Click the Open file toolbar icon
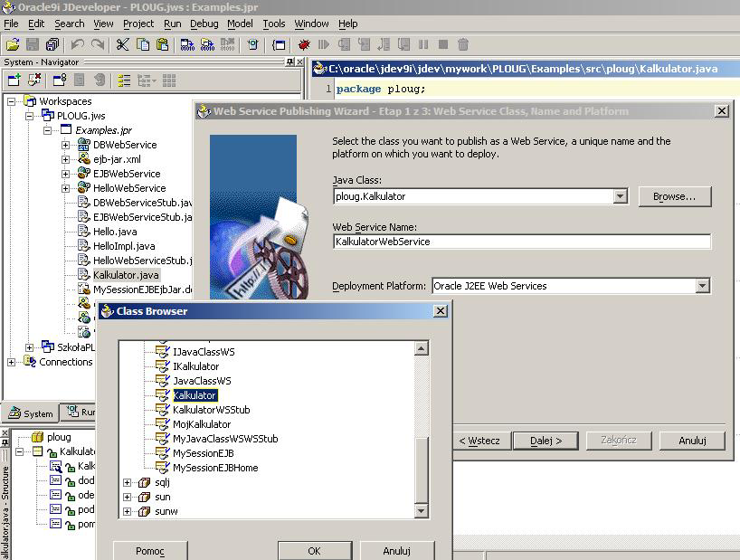This screenshot has width=740, height=560. [x=13, y=44]
